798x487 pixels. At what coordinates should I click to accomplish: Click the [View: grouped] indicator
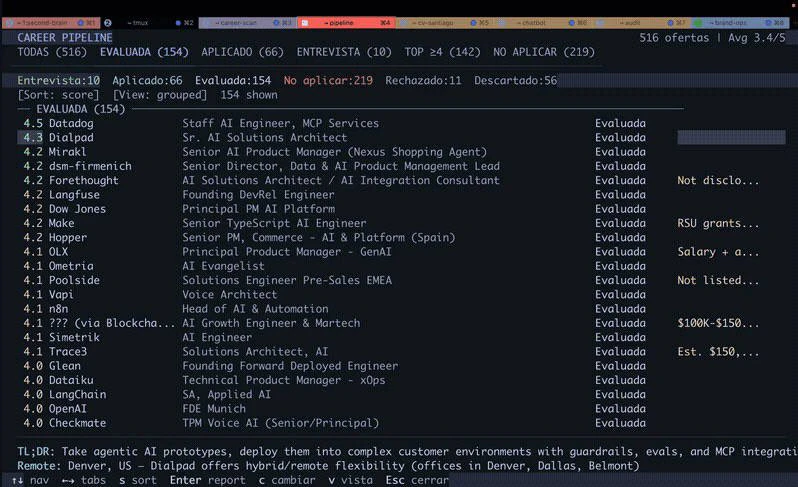tap(160, 95)
